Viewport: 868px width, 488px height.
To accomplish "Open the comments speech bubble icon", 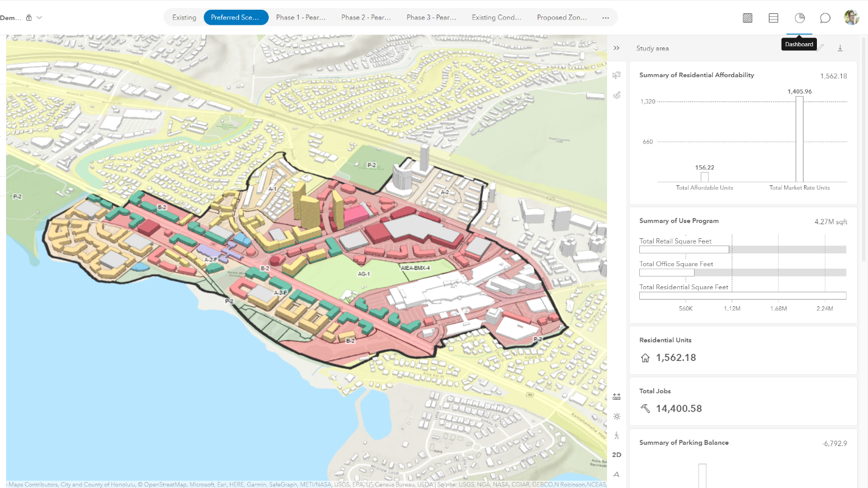I will point(825,18).
